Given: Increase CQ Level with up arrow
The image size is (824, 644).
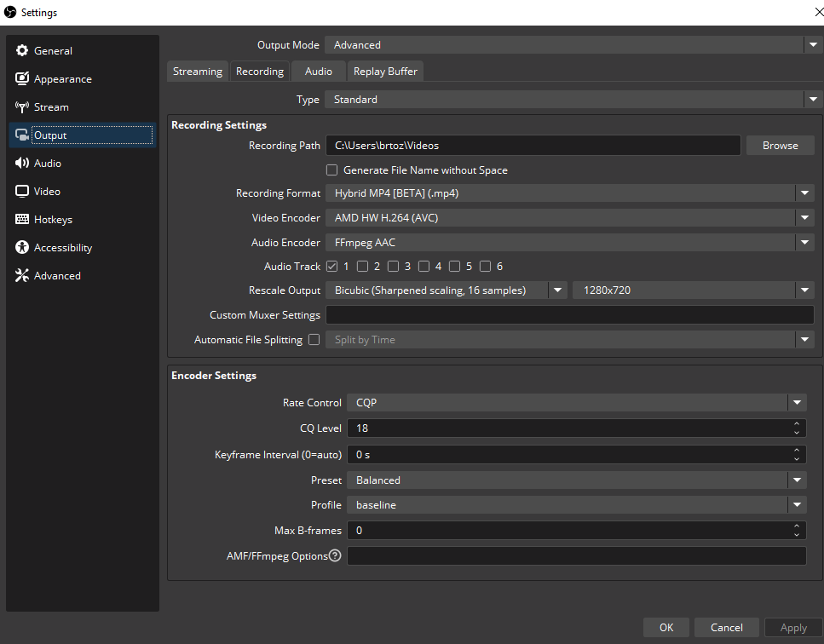Looking at the screenshot, I should 797,423.
